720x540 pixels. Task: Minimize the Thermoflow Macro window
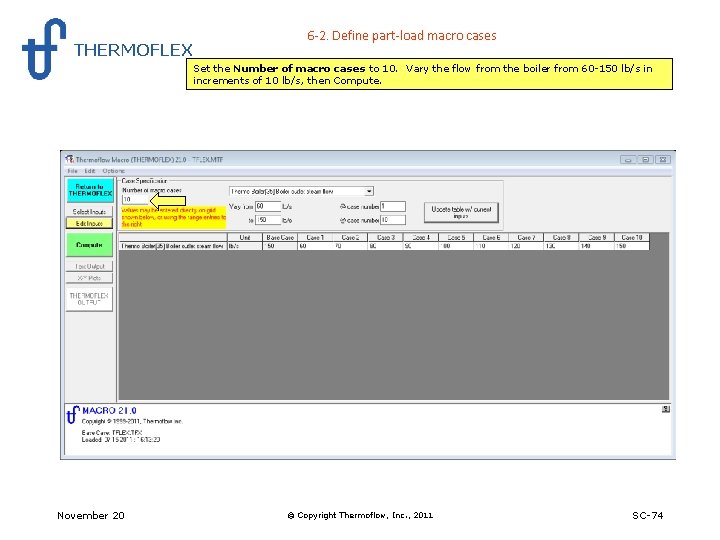coord(628,160)
